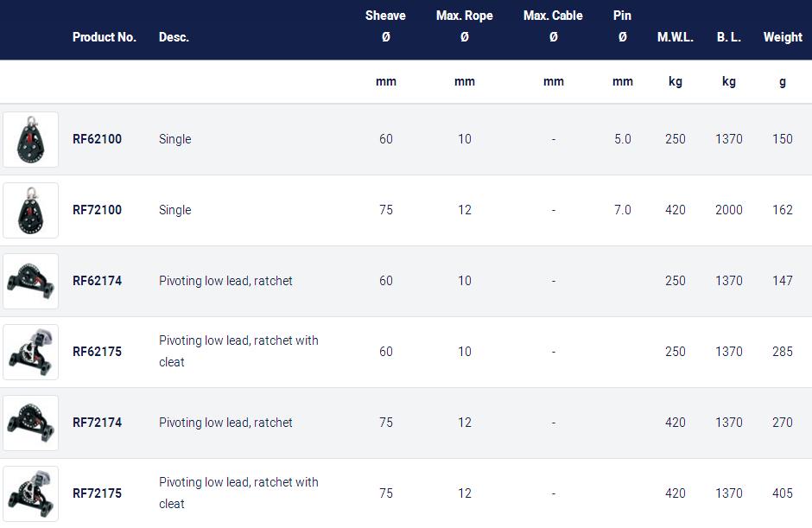Click the Sheave Ø column header
The height and width of the screenshot is (528, 812).
click(386, 26)
